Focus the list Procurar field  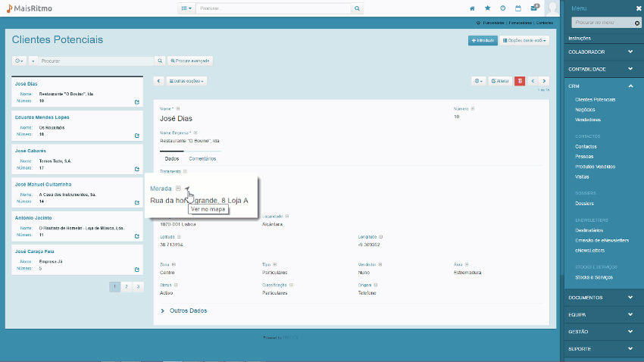[96, 61]
